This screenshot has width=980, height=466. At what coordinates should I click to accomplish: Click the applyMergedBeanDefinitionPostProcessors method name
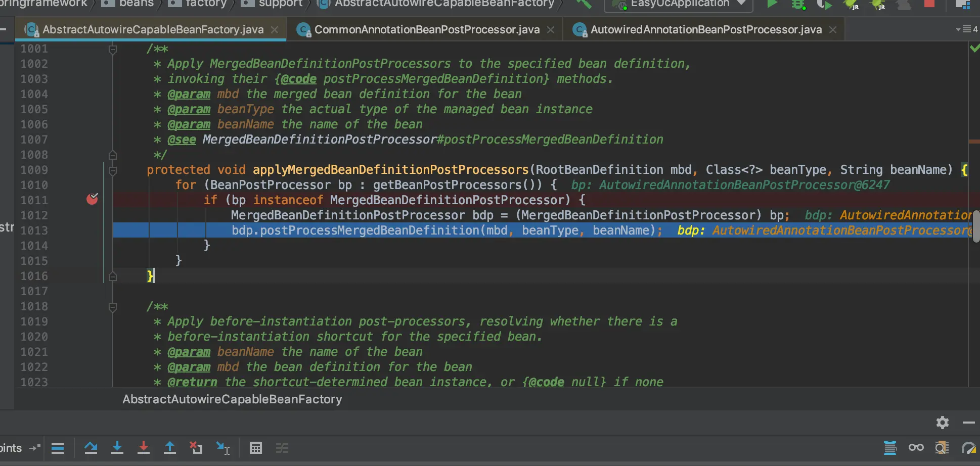point(390,170)
